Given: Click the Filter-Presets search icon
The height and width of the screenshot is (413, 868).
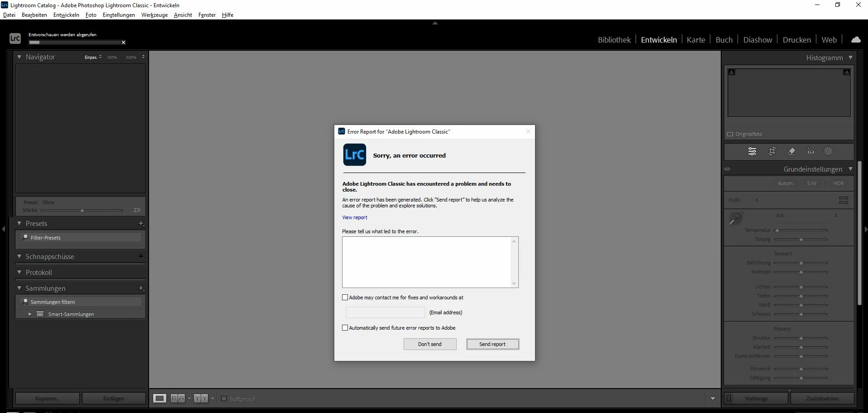Looking at the screenshot, I should (25, 237).
